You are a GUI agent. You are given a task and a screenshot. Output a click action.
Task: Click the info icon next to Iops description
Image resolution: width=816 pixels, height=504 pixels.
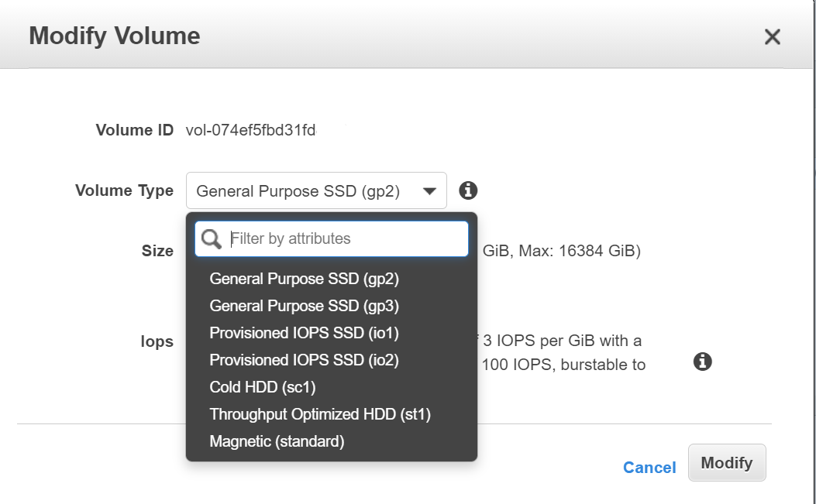click(702, 362)
